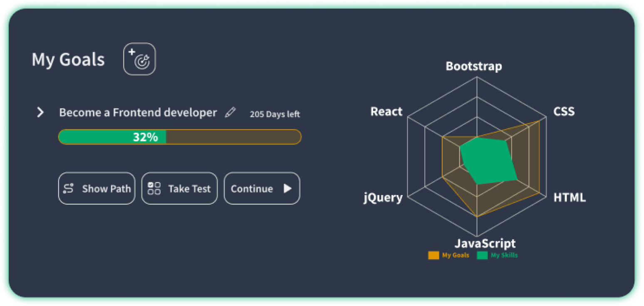The width and height of the screenshot is (644, 306).
Task: Click the Take Test button label
Action: pyautogui.click(x=189, y=189)
